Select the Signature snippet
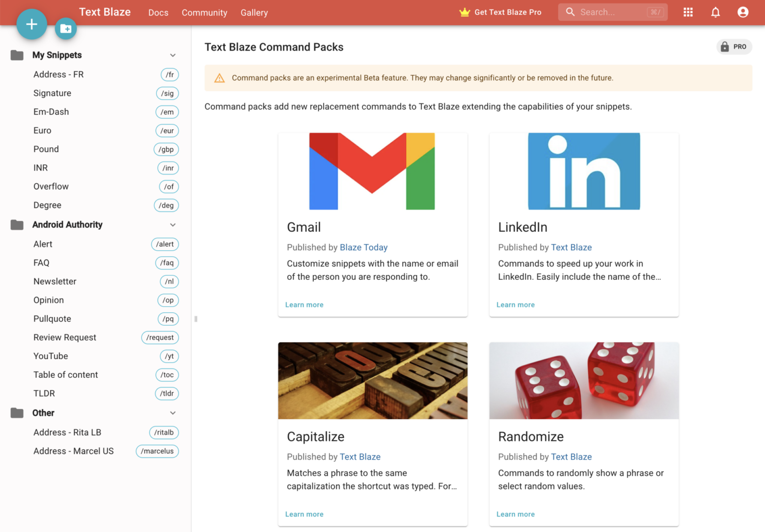The image size is (765, 532). [52, 93]
